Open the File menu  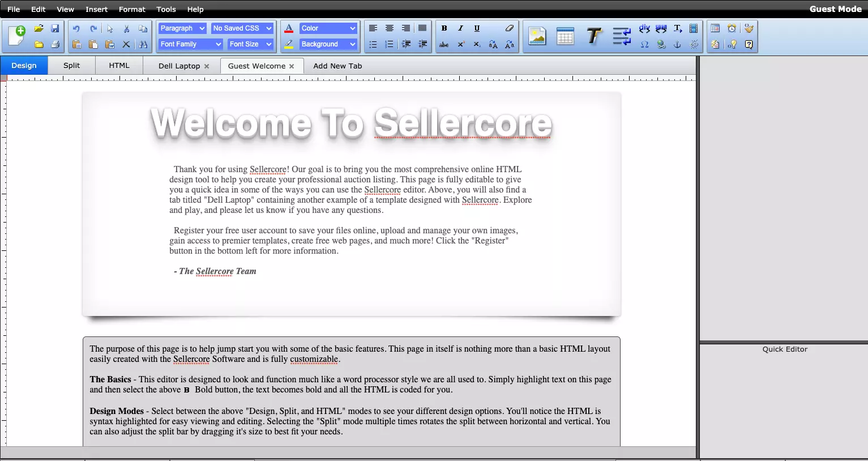pyautogui.click(x=14, y=9)
